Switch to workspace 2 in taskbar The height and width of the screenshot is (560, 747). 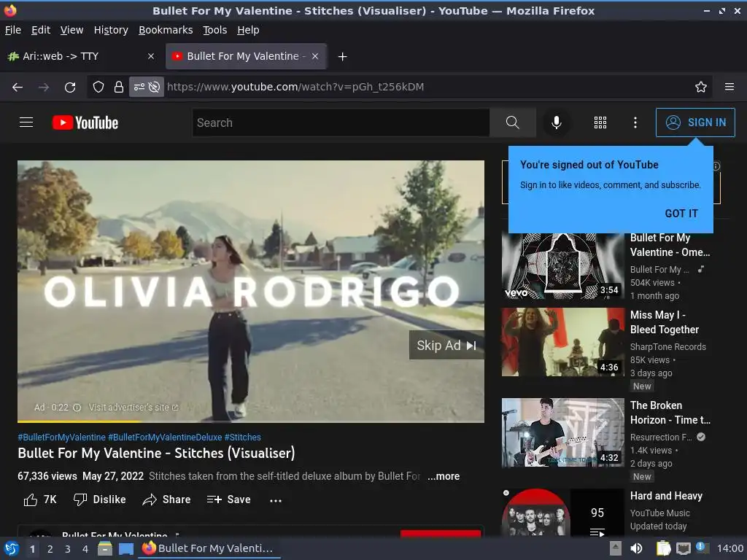50,549
